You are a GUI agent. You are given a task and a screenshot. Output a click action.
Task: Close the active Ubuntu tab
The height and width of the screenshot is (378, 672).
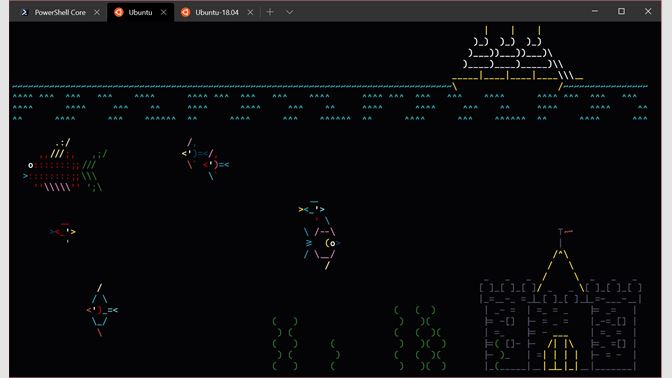point(163,12)
